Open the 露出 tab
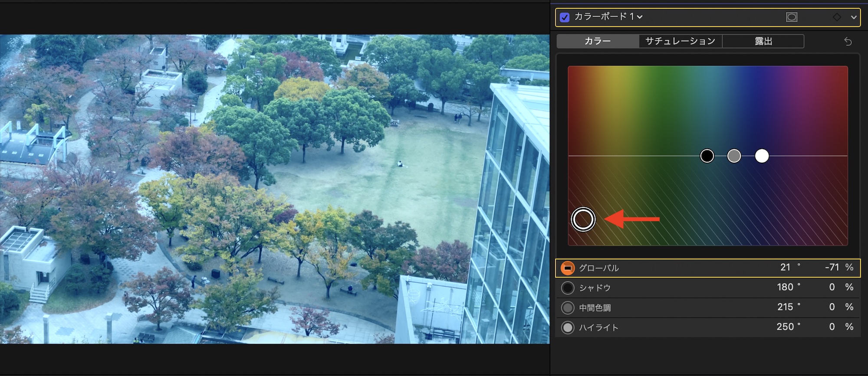868x376 pixels. pyautogui.click(x=763, y=41)
